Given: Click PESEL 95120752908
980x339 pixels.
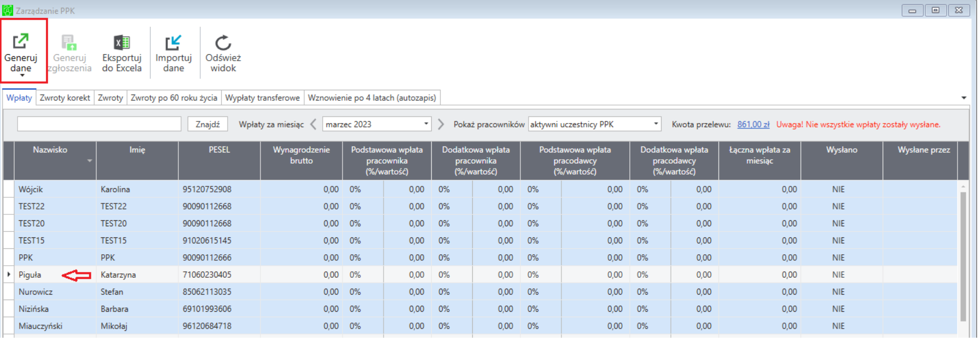Looking at the screenshot, I should coord(207,189).
